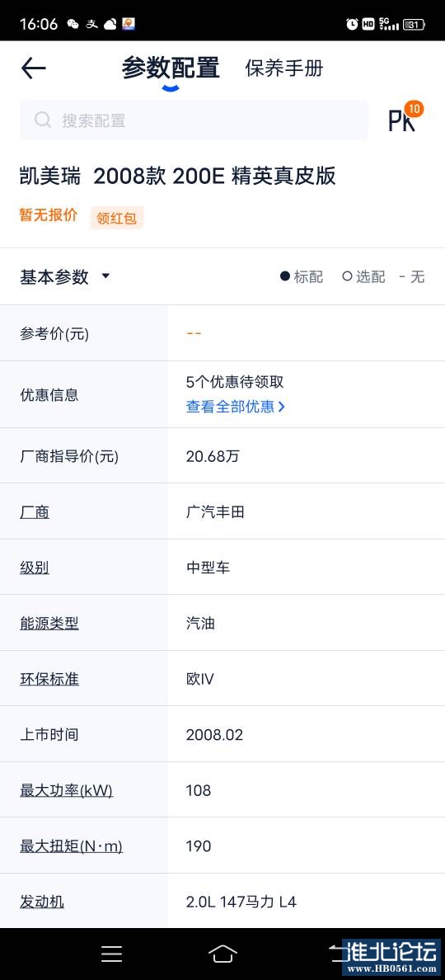Select the 参数配置 tab
The width and height of the screenshot is (445, 980).
click(171, 68)
